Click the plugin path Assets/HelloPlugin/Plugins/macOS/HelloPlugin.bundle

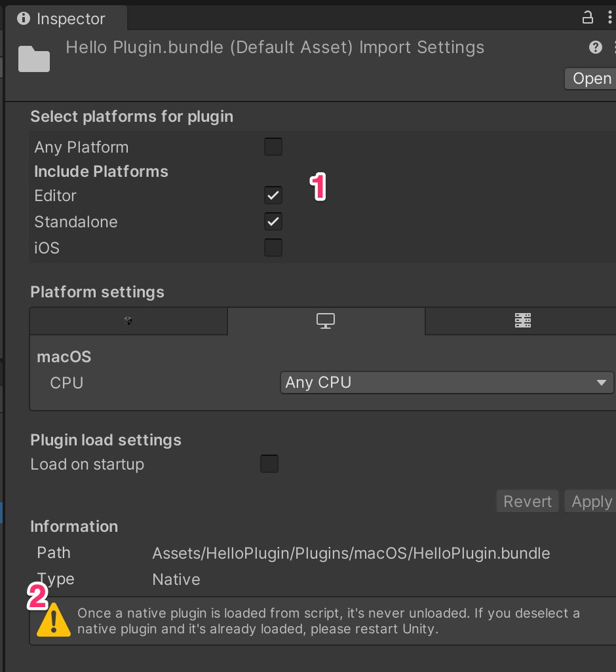(x=351, y=553)
